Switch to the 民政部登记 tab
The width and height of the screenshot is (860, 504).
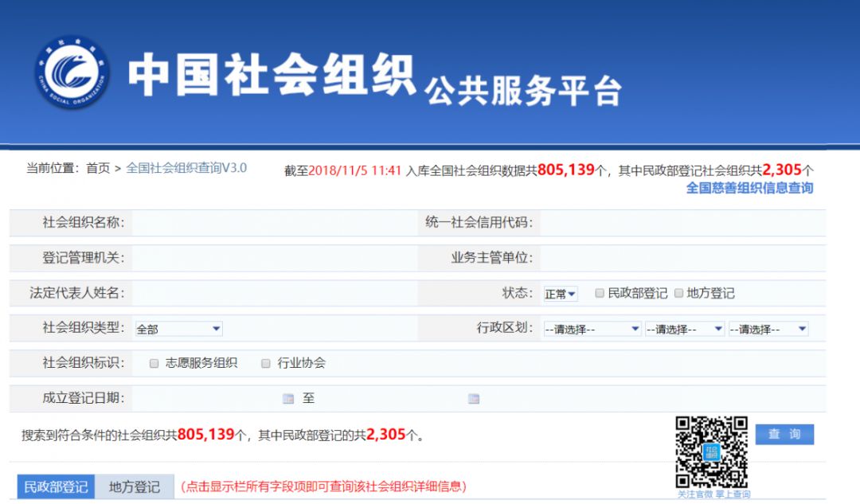click(x=56, y=486)
